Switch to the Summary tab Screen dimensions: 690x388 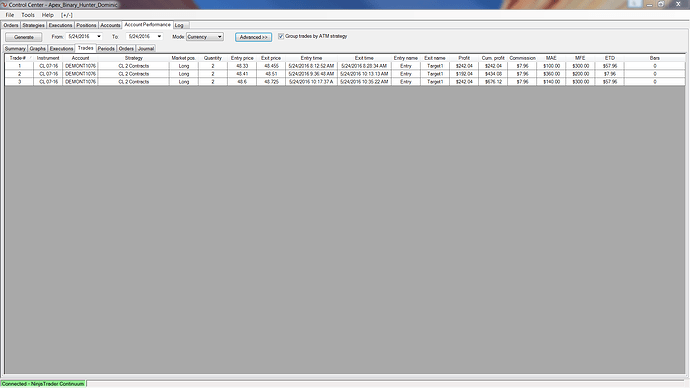(15, 49)
